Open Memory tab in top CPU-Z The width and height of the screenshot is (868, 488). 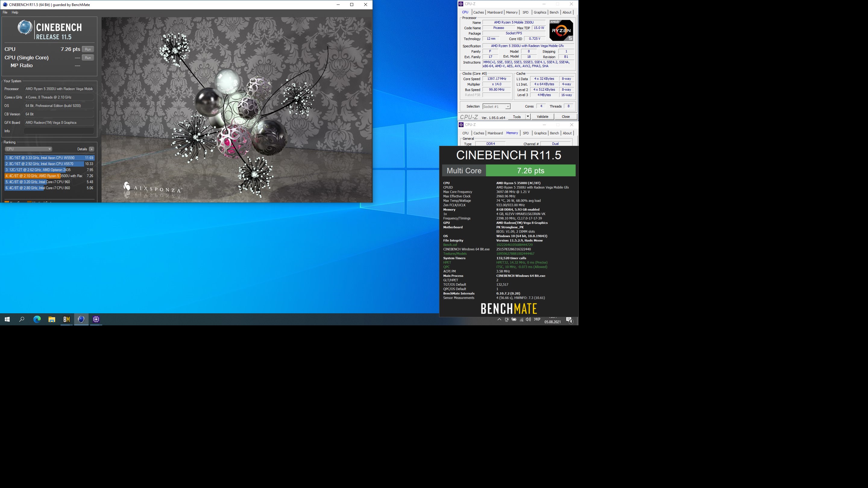pos(511,12)
